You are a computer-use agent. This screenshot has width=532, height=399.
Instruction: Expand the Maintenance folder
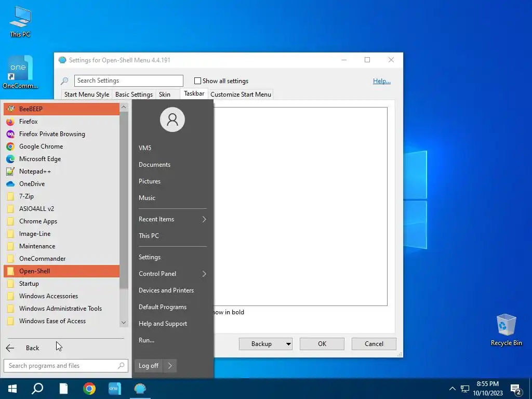point(61,246)
